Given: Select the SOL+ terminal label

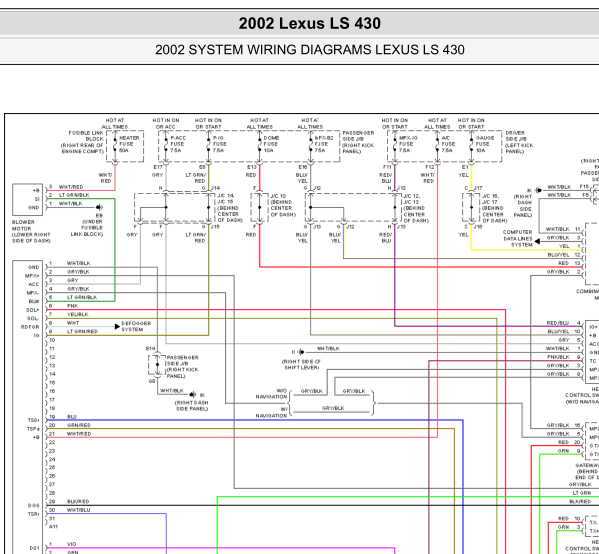Looking at the screenshot, I should coord(32,310).
